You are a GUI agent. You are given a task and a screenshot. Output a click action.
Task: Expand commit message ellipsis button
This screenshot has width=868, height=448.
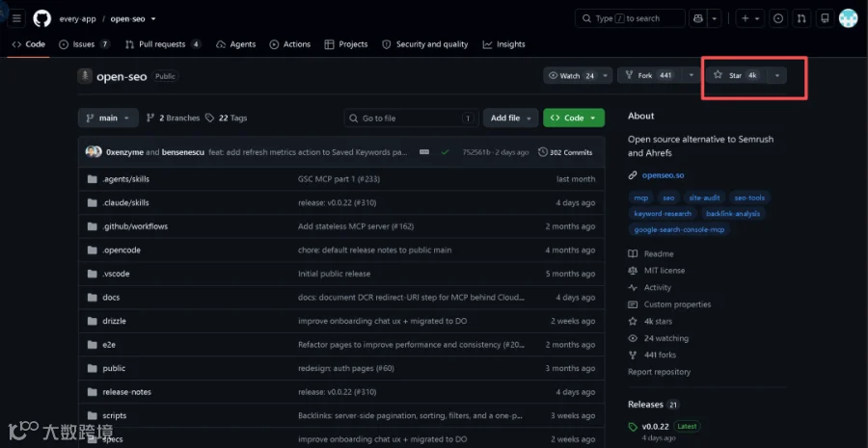tap(424, 152)
